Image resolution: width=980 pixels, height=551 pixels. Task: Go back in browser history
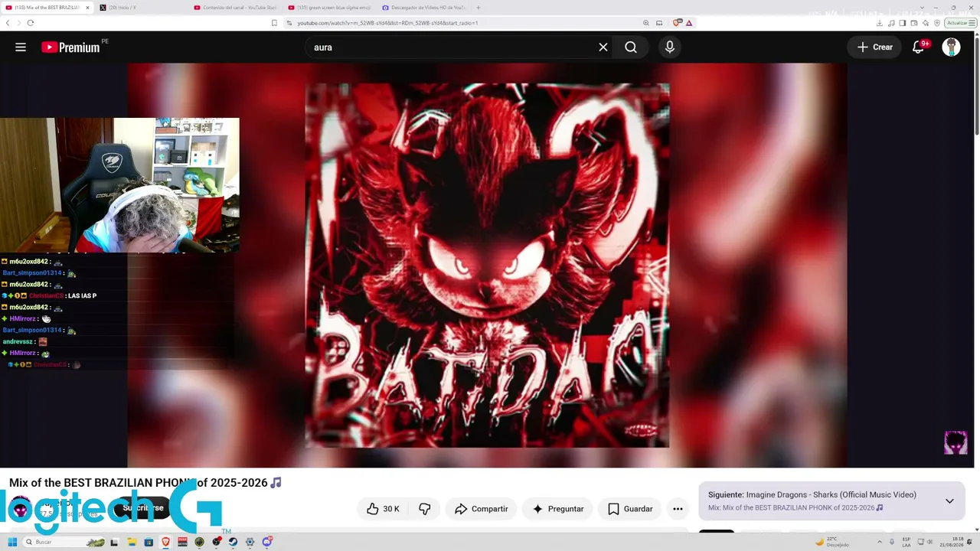8,23
